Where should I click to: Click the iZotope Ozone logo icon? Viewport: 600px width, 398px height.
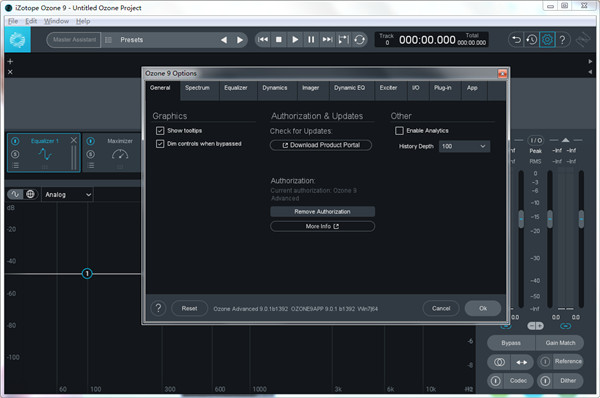pos(17,40)
